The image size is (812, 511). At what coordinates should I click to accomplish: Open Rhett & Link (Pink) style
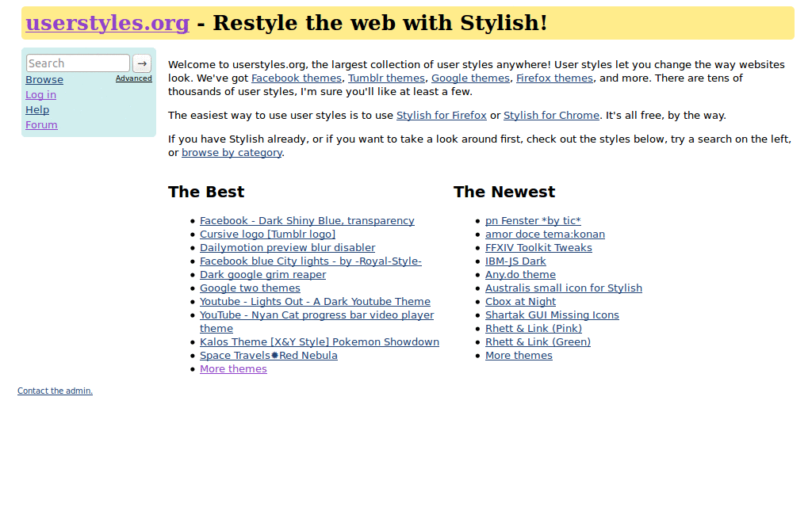[x=534, y=329]
